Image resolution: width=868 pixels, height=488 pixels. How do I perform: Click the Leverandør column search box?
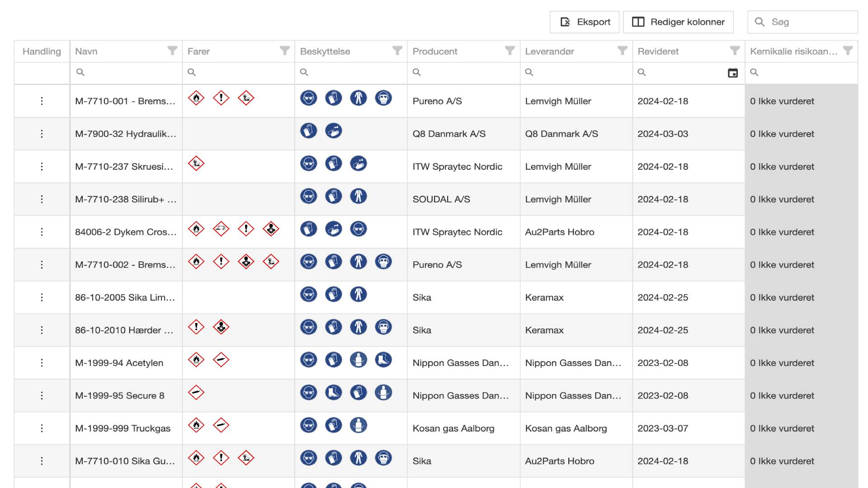[x=576, y=73]
